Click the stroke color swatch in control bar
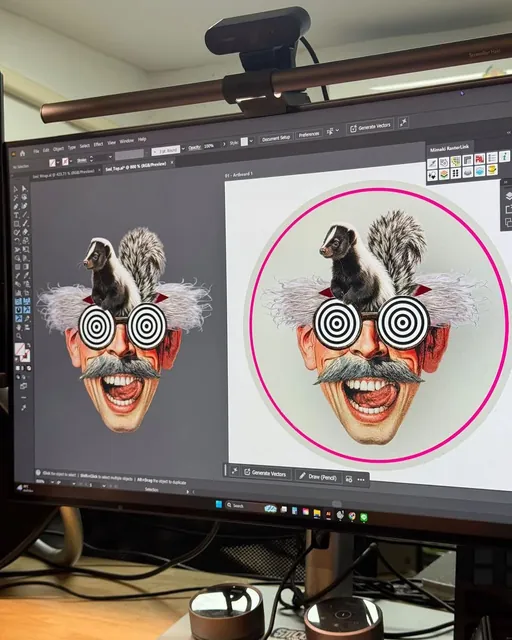 pyautogui.click(x=65, y=162)
